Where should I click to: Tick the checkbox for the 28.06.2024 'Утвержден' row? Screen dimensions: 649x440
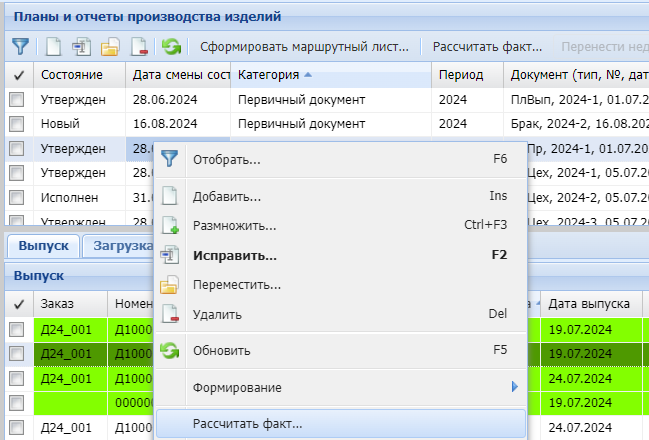point(17,99)
